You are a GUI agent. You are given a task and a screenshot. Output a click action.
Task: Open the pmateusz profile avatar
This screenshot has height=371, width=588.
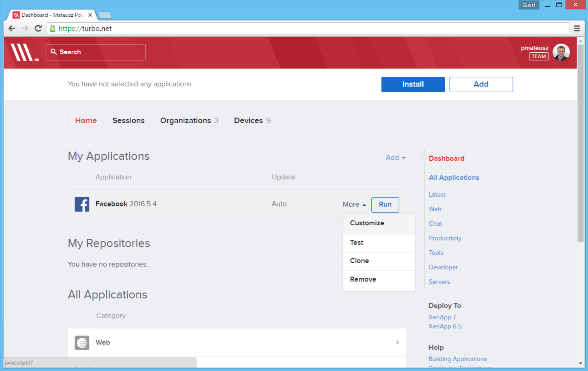point(561,52)
